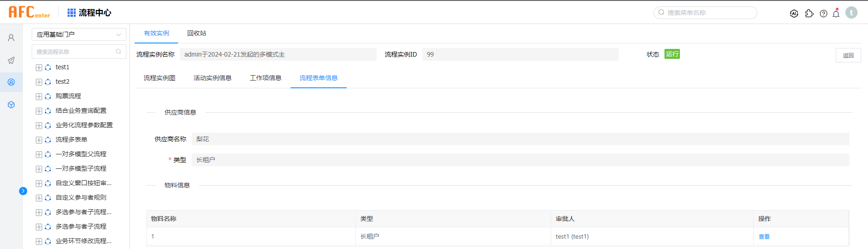Switch to the 回收站 tab
The image size is (868, 249).
[x=196, y=33]
